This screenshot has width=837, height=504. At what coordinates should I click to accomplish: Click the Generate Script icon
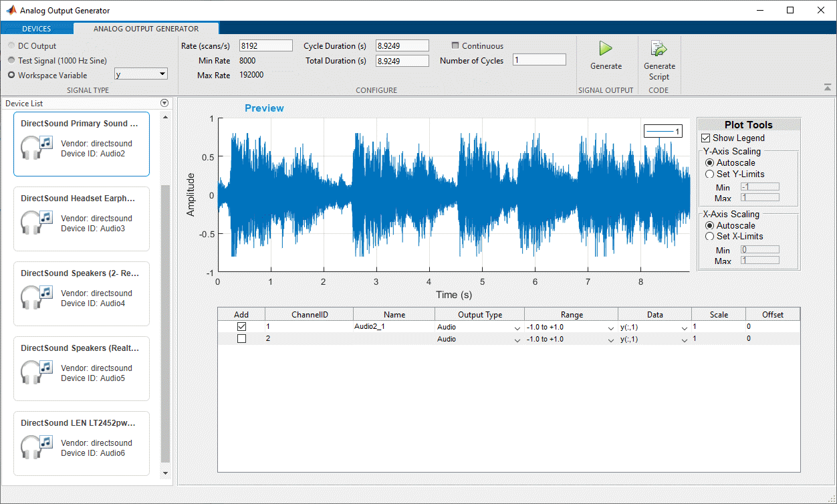coord(659,48)
